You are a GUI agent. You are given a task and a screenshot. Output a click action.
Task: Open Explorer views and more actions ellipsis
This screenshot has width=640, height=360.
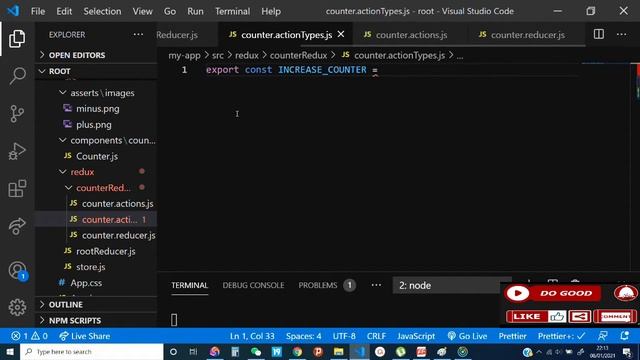tap(138, 34)
